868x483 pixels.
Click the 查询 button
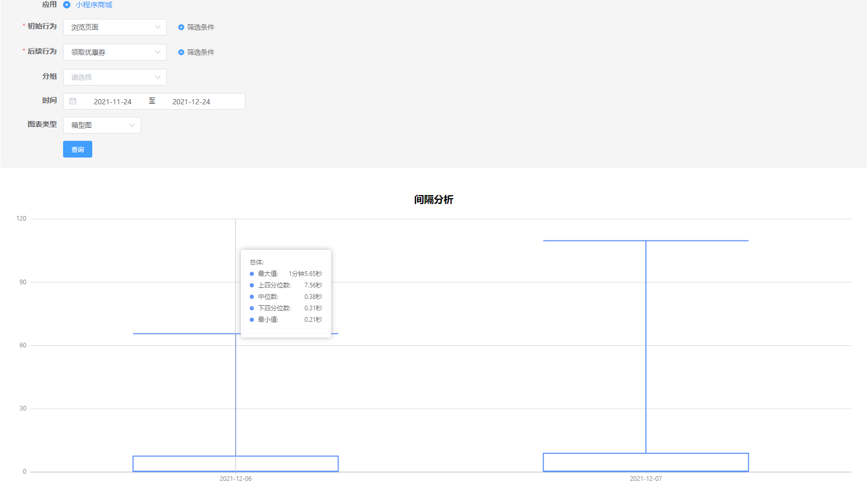[78, 149]
